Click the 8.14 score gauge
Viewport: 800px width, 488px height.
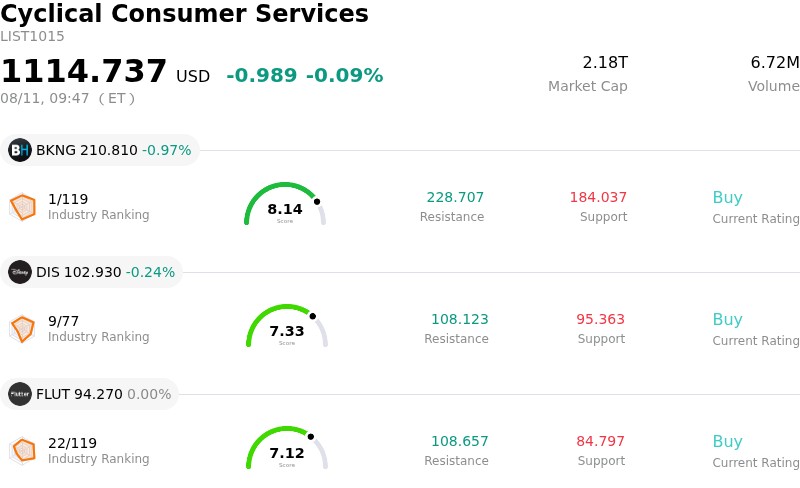pyautogui.click(x=285, y=204)
